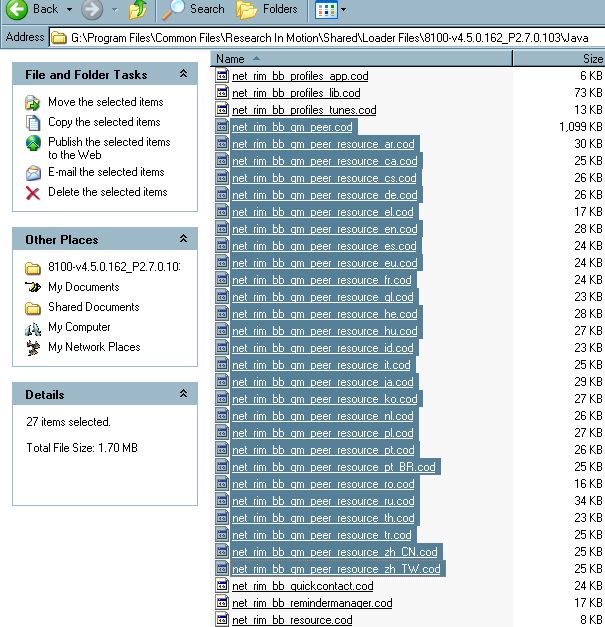The image size is (605, 627).
Task: Click the red X delete icon
Action: 33,193
